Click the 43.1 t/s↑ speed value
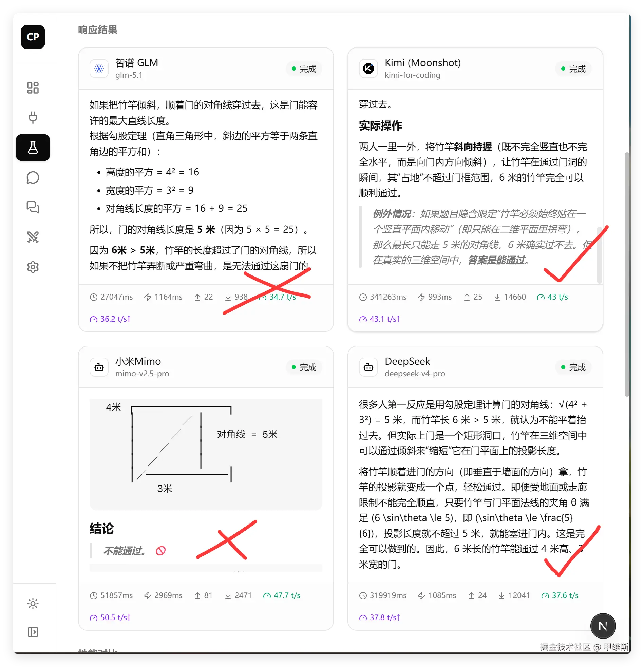This screenshot has height=667, width=644. pyautogui.click(x=385, y=319)
